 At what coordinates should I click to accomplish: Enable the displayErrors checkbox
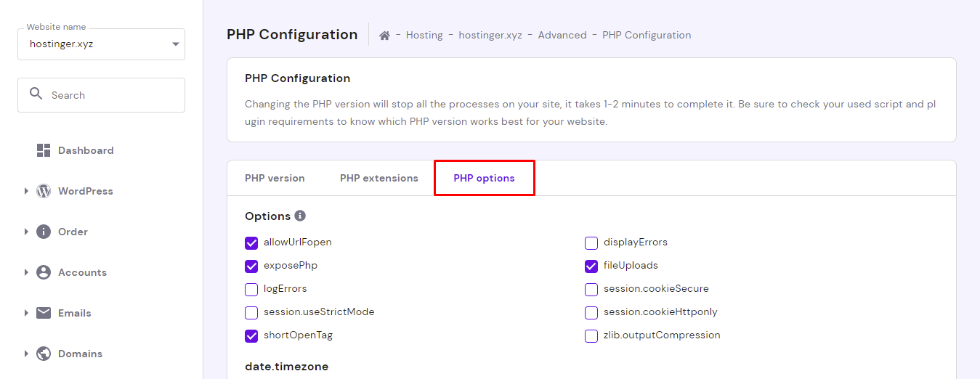tap(591, 243)
